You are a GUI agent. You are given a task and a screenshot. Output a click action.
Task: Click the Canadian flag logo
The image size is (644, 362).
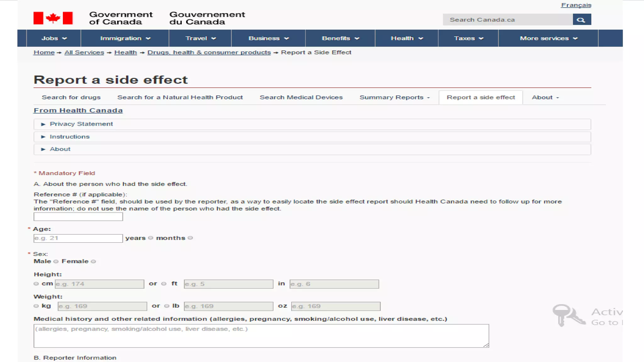coord(53,18)
